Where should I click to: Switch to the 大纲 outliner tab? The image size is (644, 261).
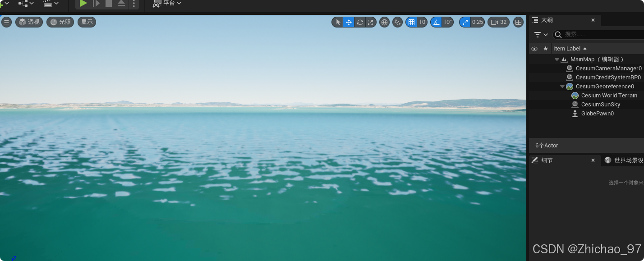[x=547, y=20]
